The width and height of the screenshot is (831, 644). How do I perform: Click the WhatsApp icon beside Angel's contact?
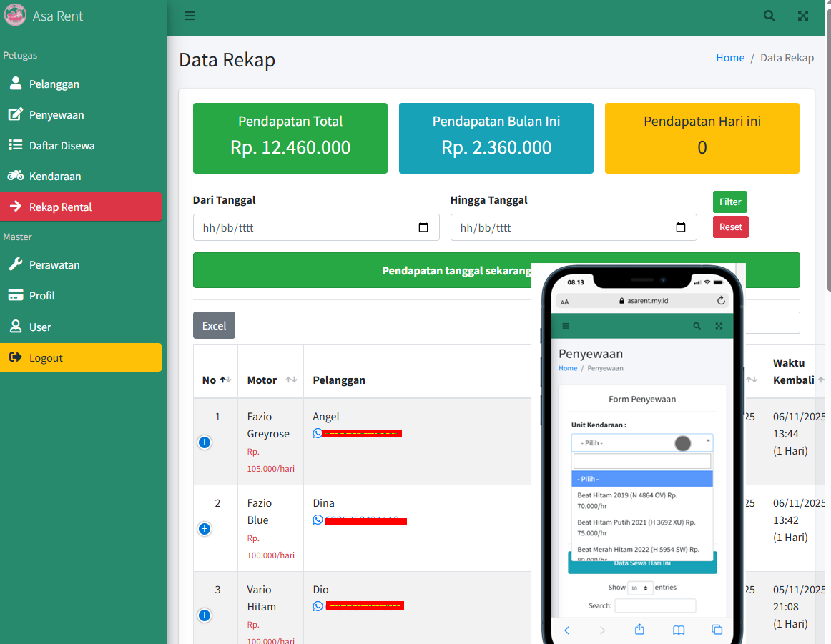pyautogui.click(x=317, y=432)
